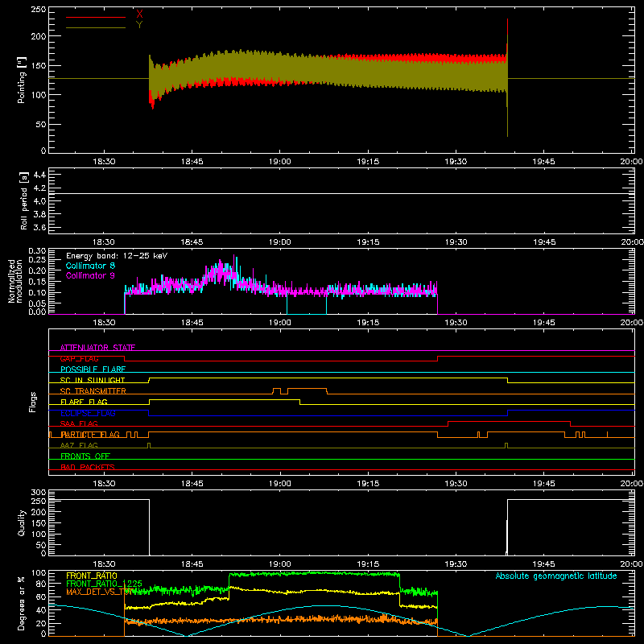Click the orange MAX_DET_VS_TOT legend entry
The image size is (644, 644).
[x=98, y=592]
